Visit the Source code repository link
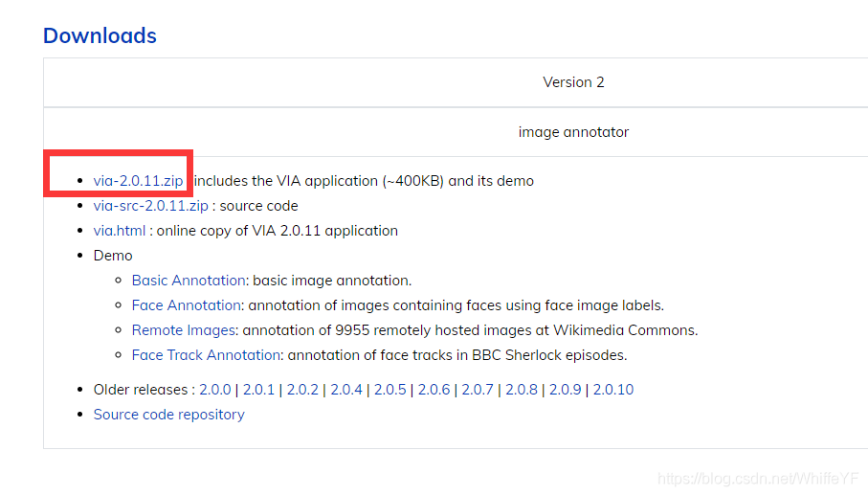This screenshot has width=868, height=496. point(168,415)
